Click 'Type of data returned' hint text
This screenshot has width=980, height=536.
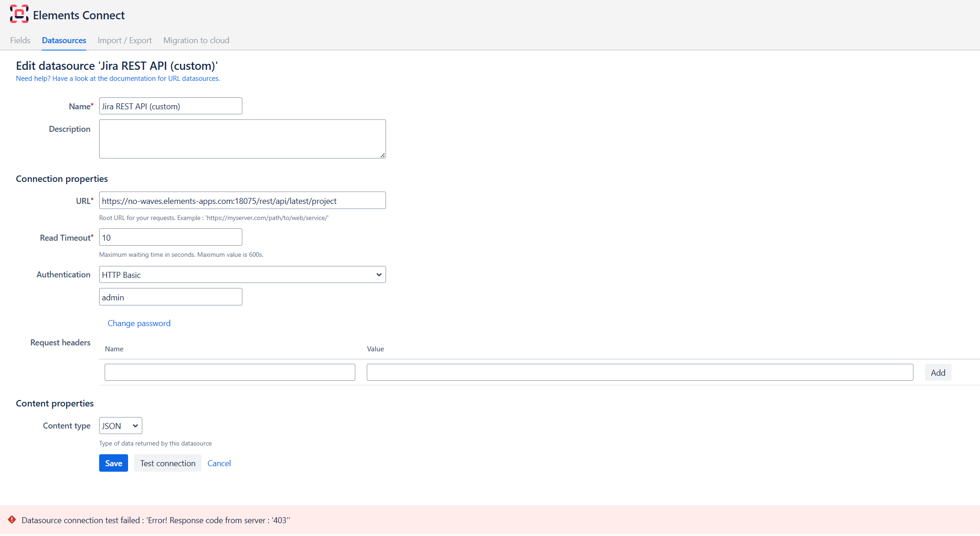pyautogui.click(x=156, y=443)
